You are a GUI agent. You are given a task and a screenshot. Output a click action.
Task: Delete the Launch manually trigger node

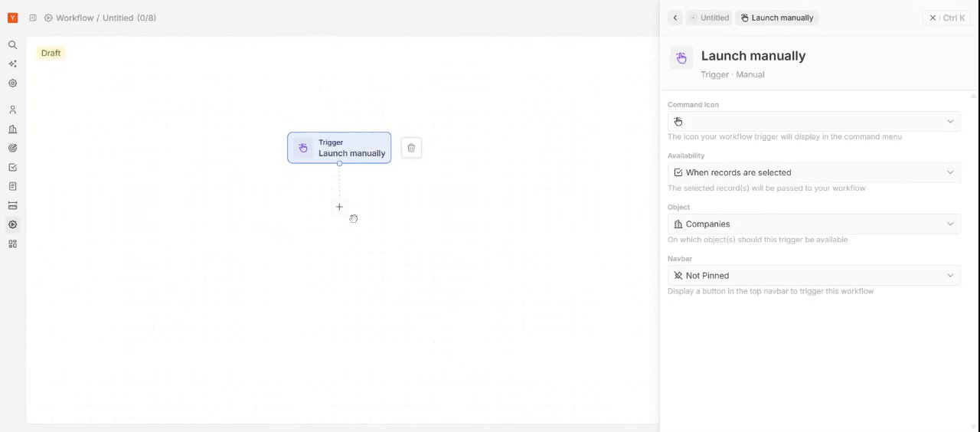coord(411,148)
